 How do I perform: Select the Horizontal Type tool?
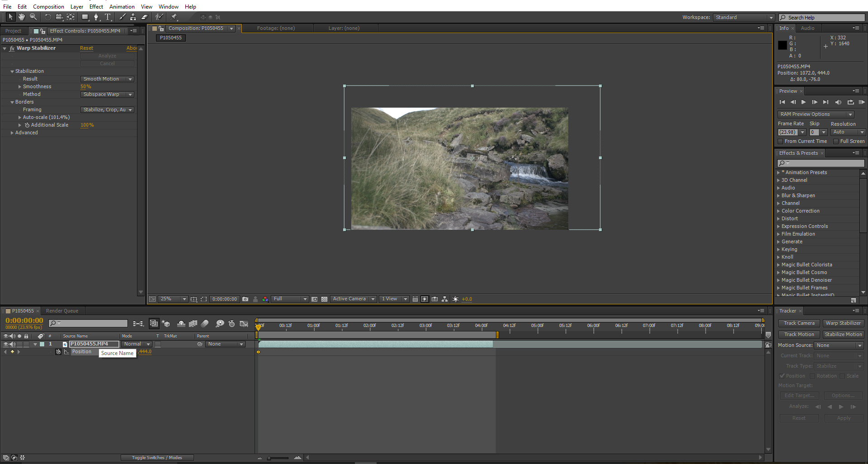(x=108, y=17)
